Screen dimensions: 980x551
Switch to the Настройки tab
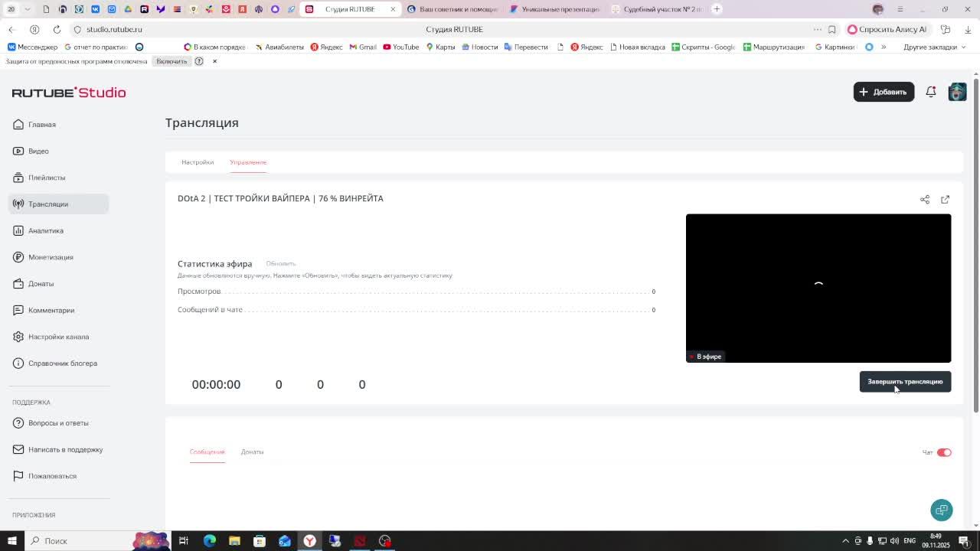click(198, 162)
